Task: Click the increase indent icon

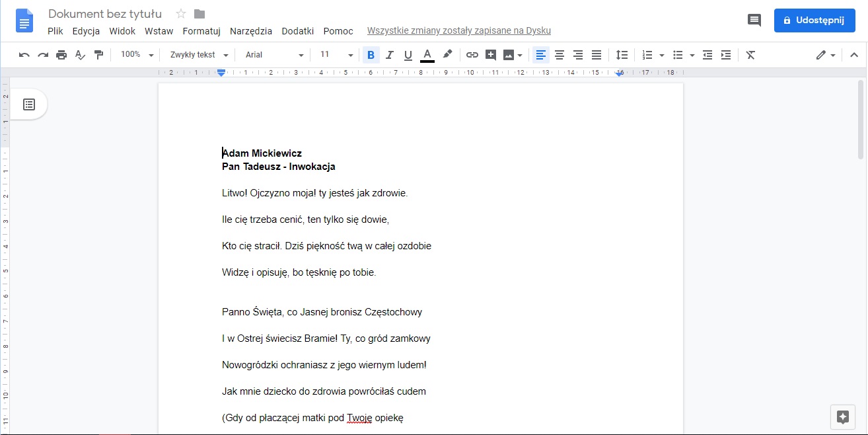Action: pos(726,55)
